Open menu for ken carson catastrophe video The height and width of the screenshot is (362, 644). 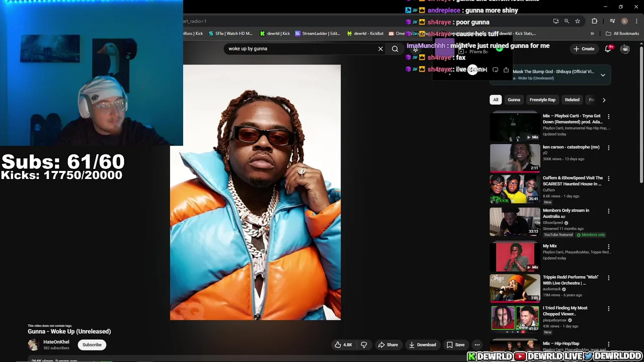[608, 148]
